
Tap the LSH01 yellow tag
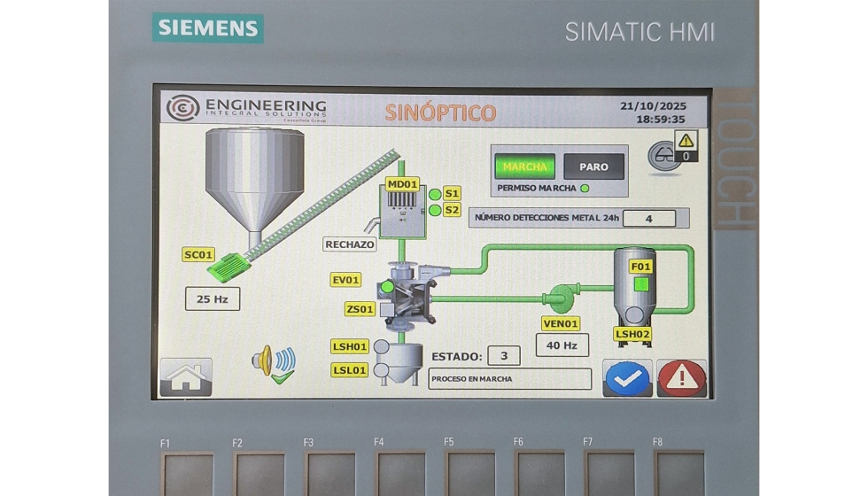tap(350, 346)
